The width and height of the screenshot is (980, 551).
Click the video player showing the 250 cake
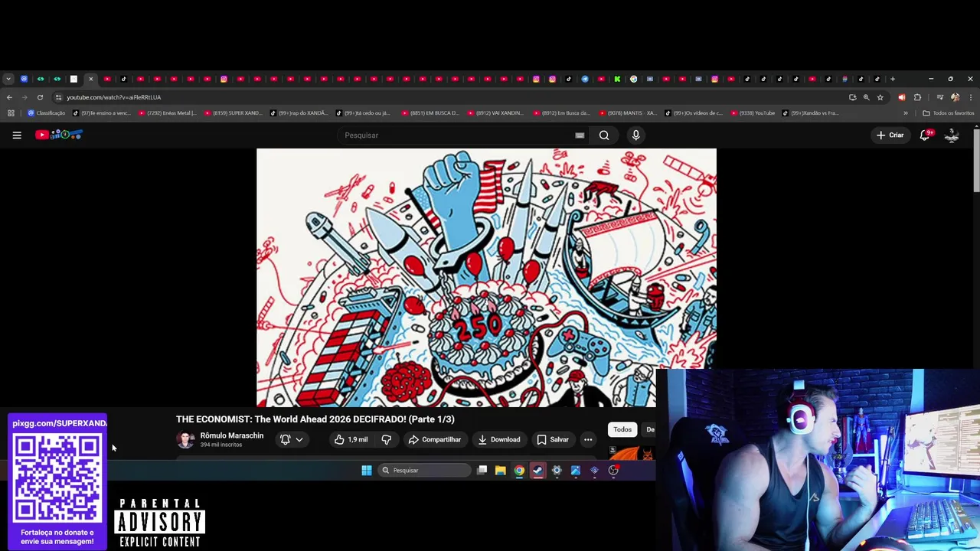coord(486,278)
